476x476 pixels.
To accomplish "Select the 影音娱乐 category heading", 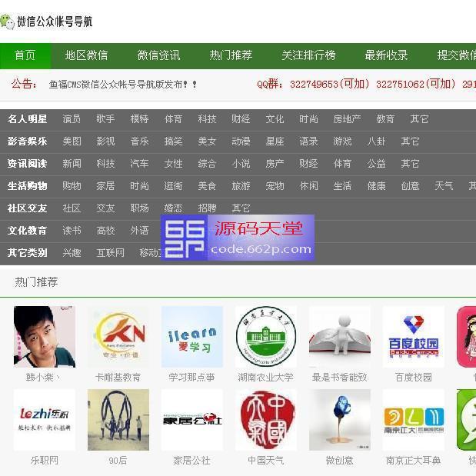I will tap(28, 141).
